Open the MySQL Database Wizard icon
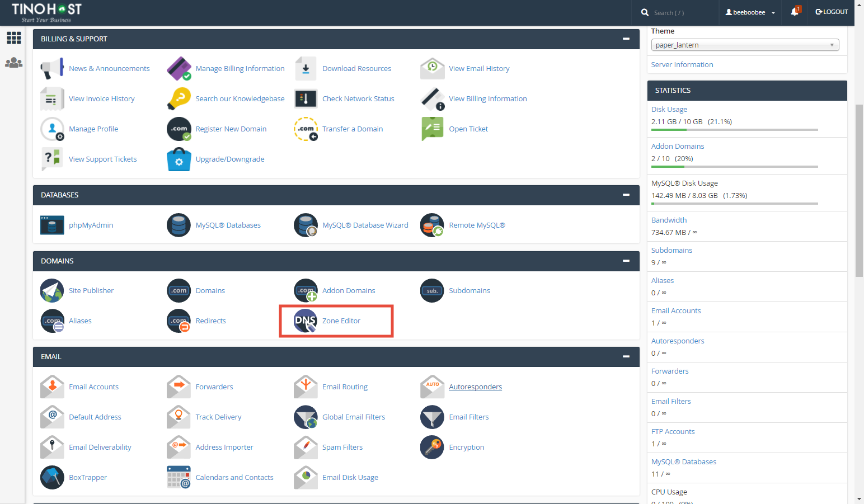 point(306,225)
